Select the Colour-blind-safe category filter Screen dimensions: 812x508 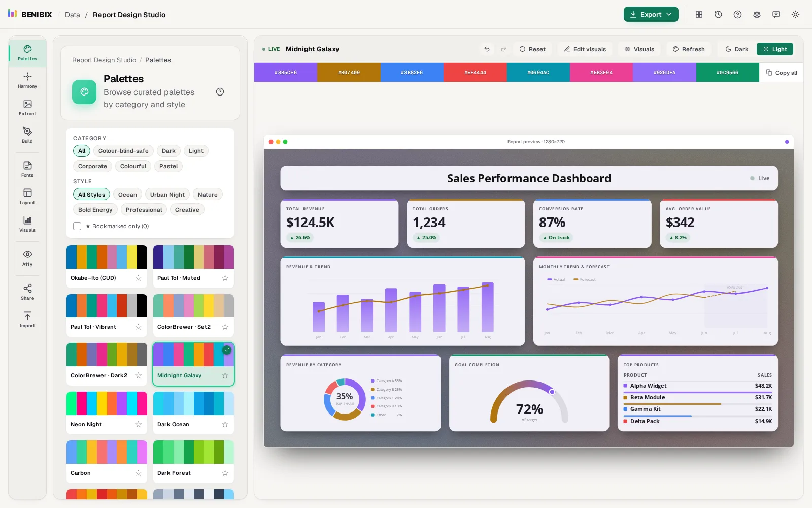123,151
